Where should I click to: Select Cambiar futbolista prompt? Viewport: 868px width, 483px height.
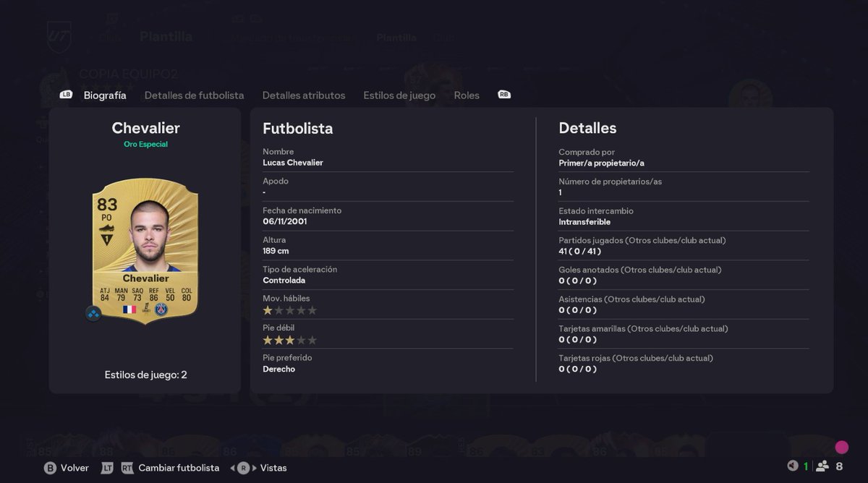(x=179, y=468)
